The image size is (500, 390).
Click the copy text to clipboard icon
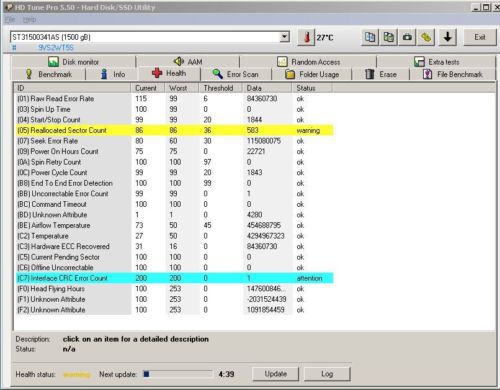pyautogui.click(x=370, y=37)
